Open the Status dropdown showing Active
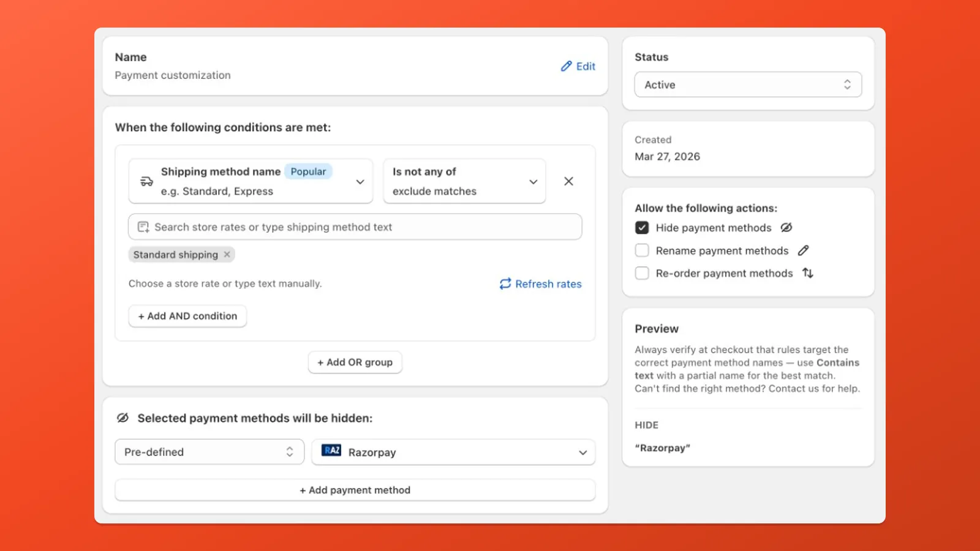Image resolution: width=980 pixels, height=551 pixels. (x=748, y=84)
